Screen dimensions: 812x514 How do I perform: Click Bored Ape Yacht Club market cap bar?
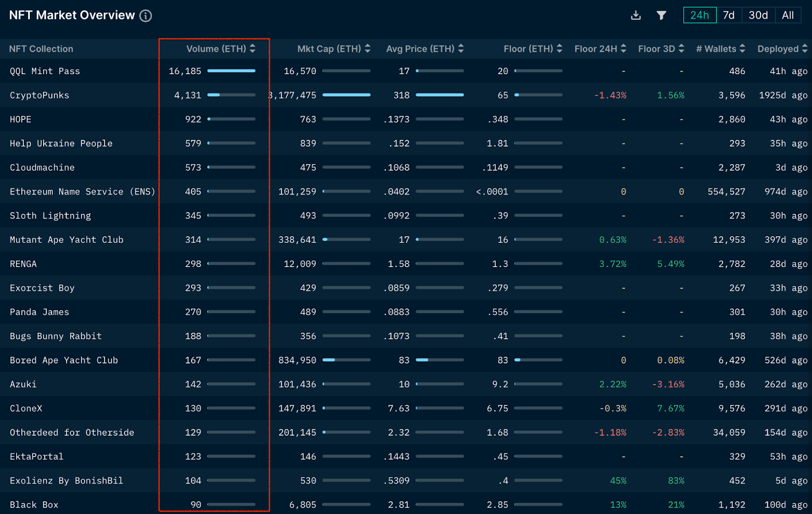[x=346, y=360]
